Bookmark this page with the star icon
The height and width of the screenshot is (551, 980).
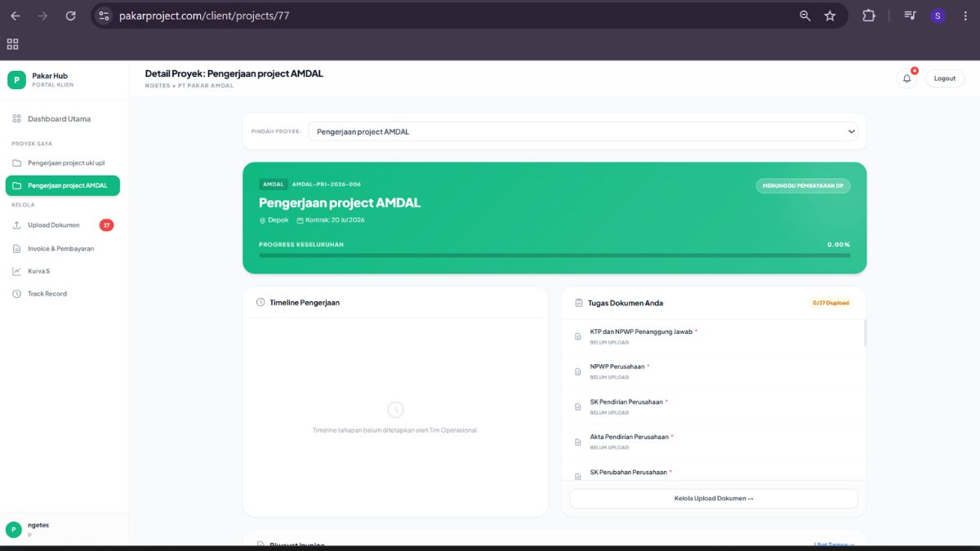pyautogui.click(x=830, y=16)
